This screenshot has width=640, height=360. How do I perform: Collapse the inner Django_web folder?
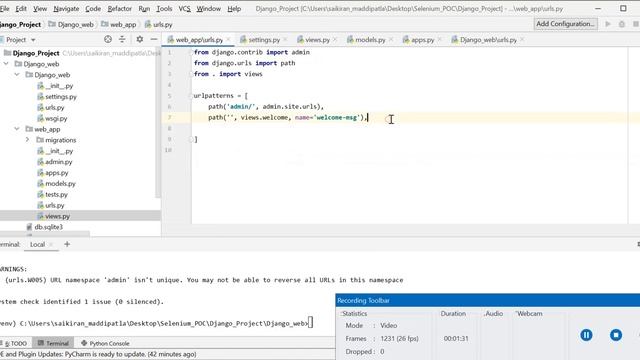(17, 75)
